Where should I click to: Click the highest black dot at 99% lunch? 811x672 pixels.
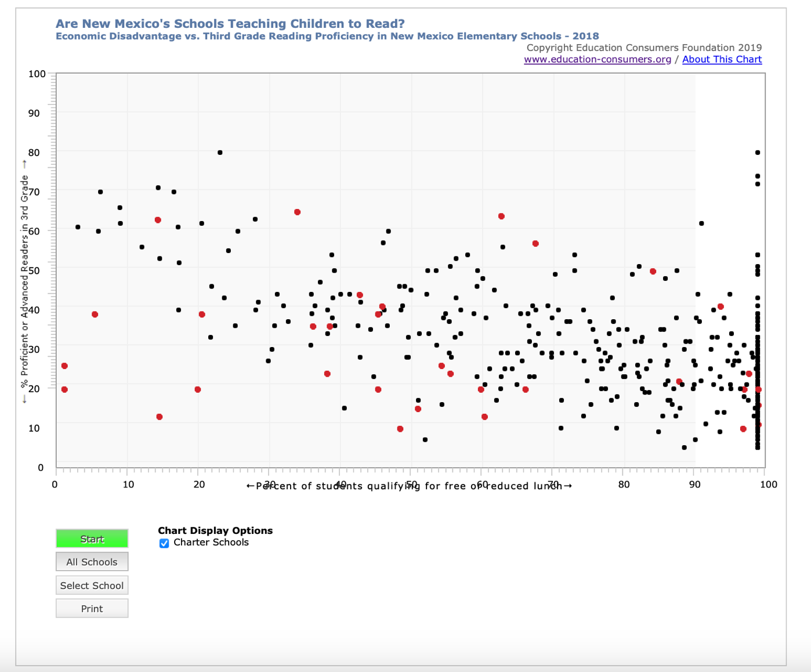click(758, 153)
